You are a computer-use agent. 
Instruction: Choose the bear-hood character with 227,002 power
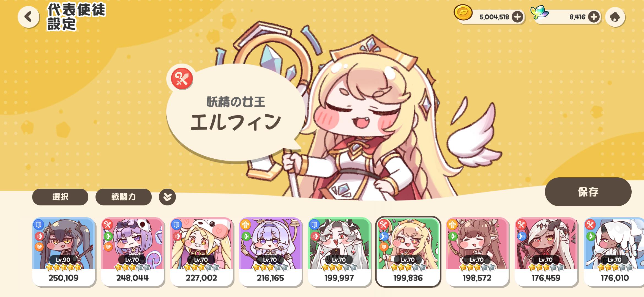point(201,252)
